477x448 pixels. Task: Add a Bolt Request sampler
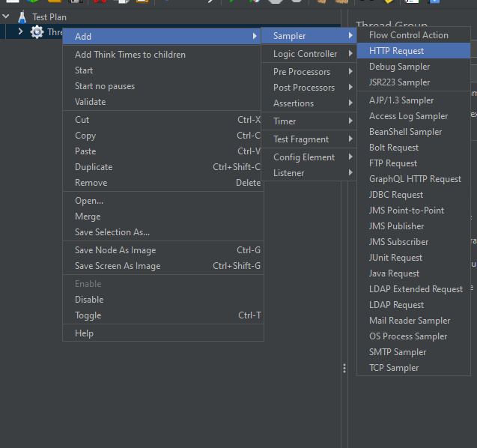[x=413, y=148]
